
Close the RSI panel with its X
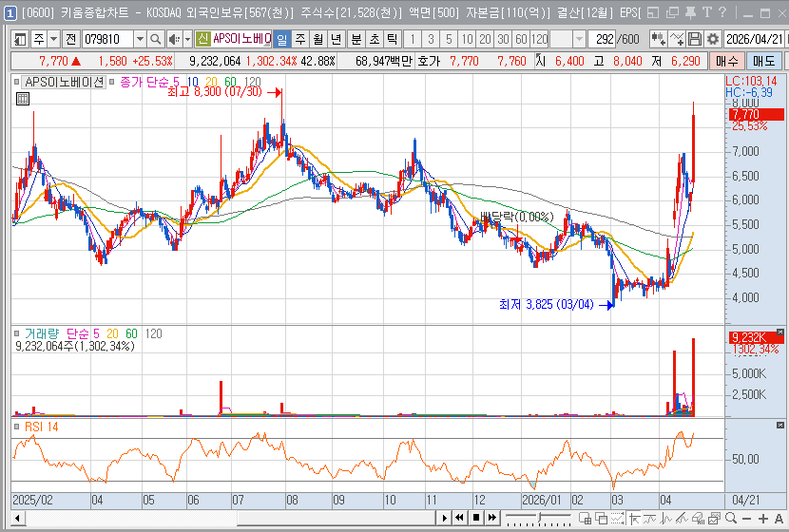779,426
